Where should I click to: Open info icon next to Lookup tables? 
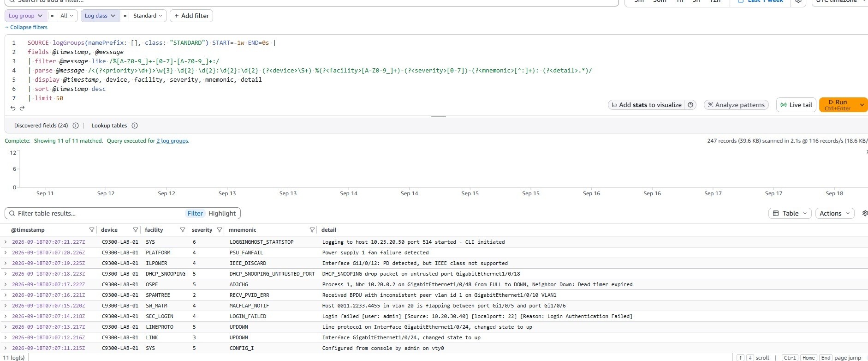coord(135,126)
